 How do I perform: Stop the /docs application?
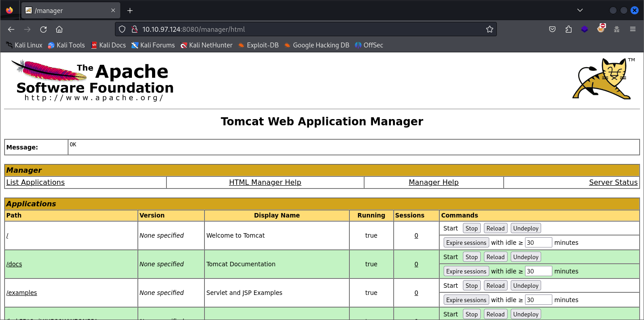click(471, 257)
